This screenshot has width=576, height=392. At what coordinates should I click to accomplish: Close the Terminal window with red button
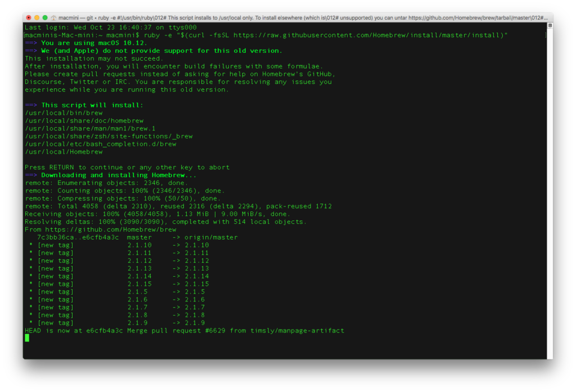pyautogui.click(x=29, y=18)
